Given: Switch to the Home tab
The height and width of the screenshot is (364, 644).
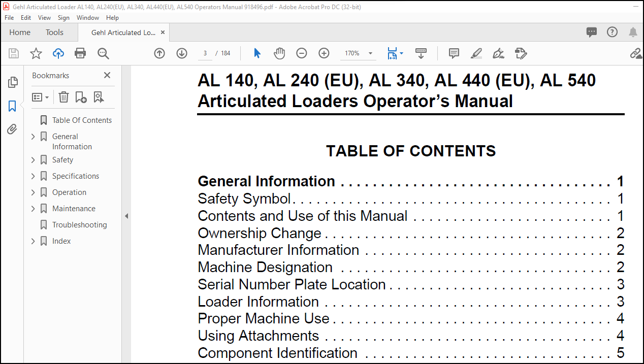Looking at the screenshot, I should pos(20,32).
